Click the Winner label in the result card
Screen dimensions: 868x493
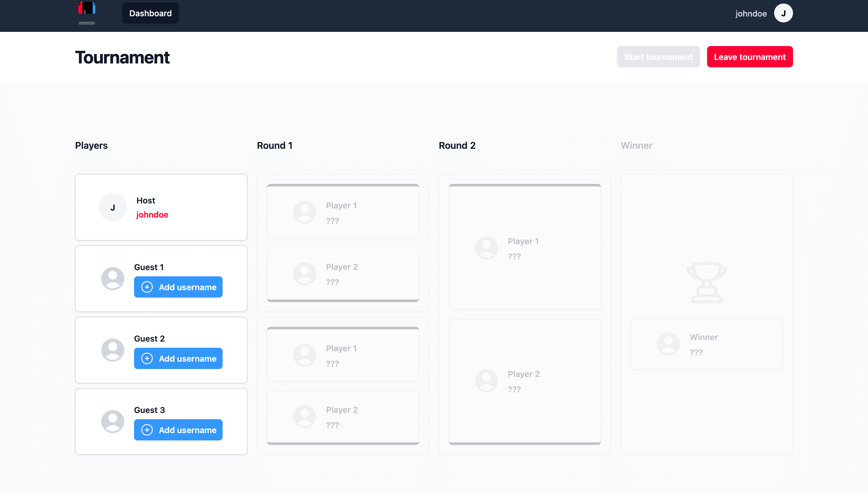click(x=704, y=337)
